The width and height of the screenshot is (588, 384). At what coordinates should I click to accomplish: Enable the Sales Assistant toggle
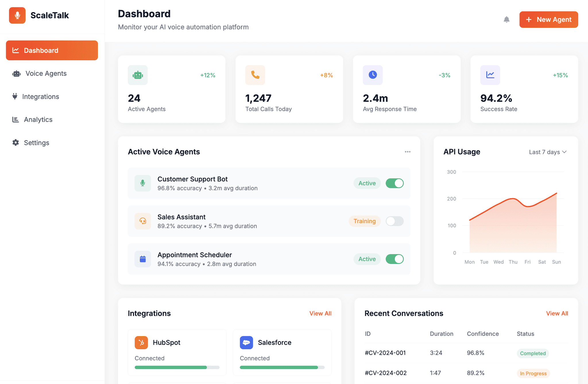click(394, 221)
